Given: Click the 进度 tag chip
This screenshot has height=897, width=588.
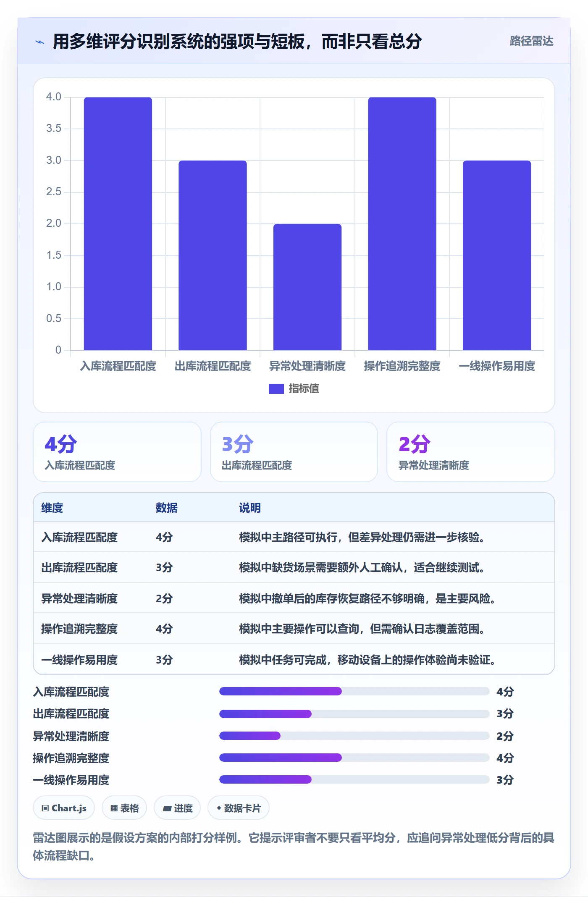Looking at the screenshot, I should tap(177, 808).
